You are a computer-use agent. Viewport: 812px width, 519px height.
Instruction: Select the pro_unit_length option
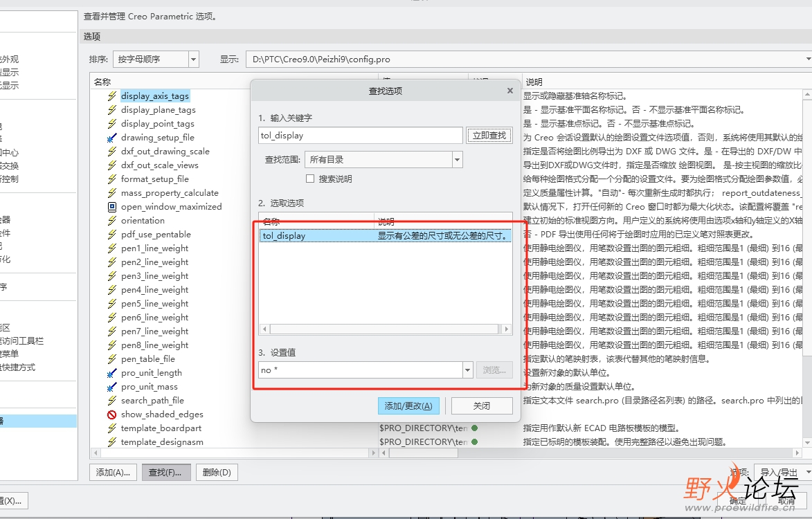point(151,373)
